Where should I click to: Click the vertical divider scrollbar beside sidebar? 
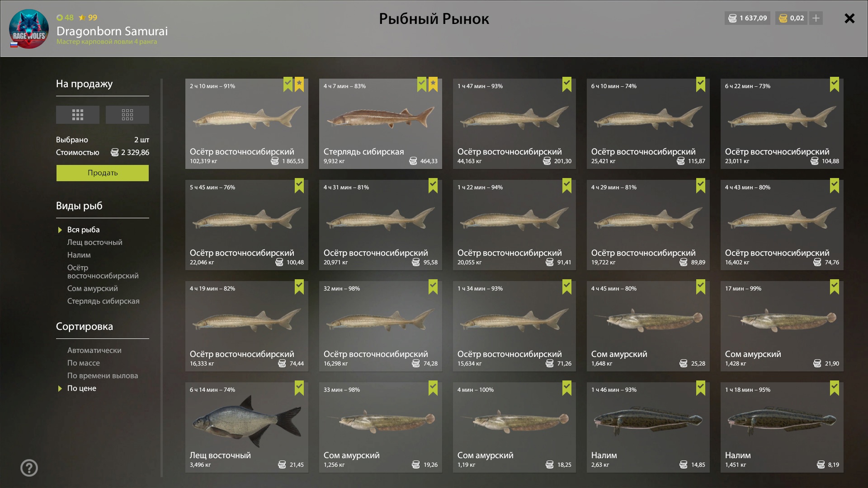[x=161, y=278]
